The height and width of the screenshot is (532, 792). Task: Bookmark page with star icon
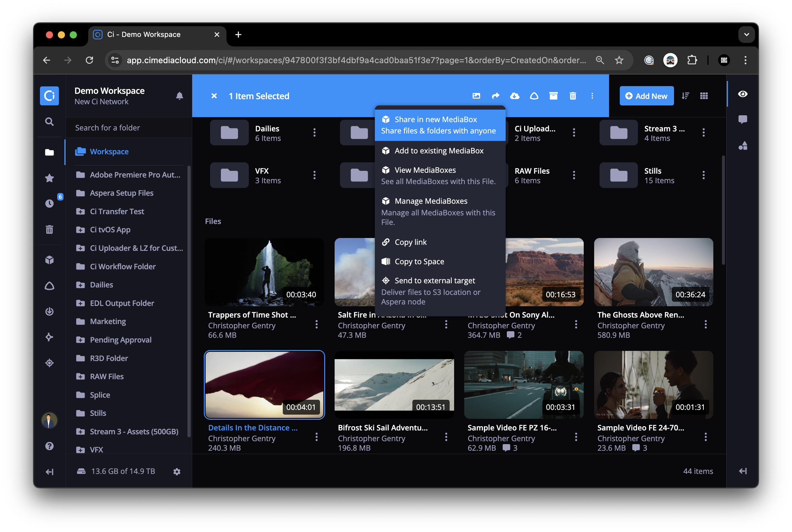click(619, 60)
